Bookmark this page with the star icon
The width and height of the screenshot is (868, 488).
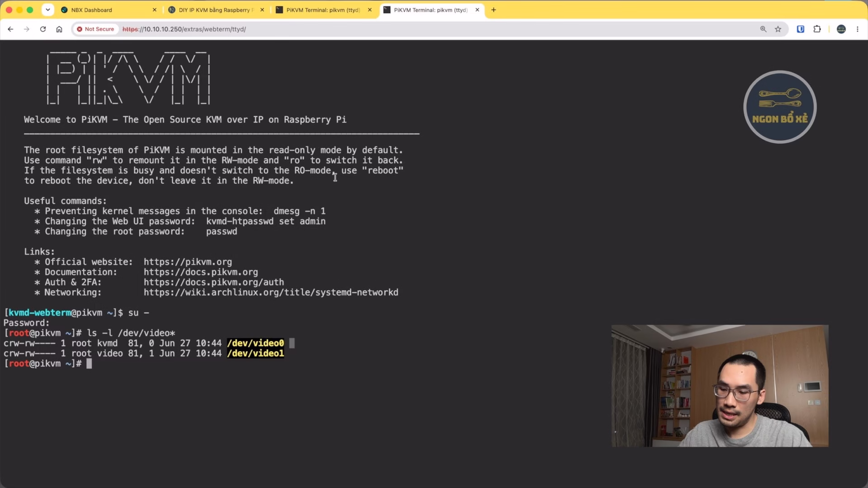click(x=778, y=29)
